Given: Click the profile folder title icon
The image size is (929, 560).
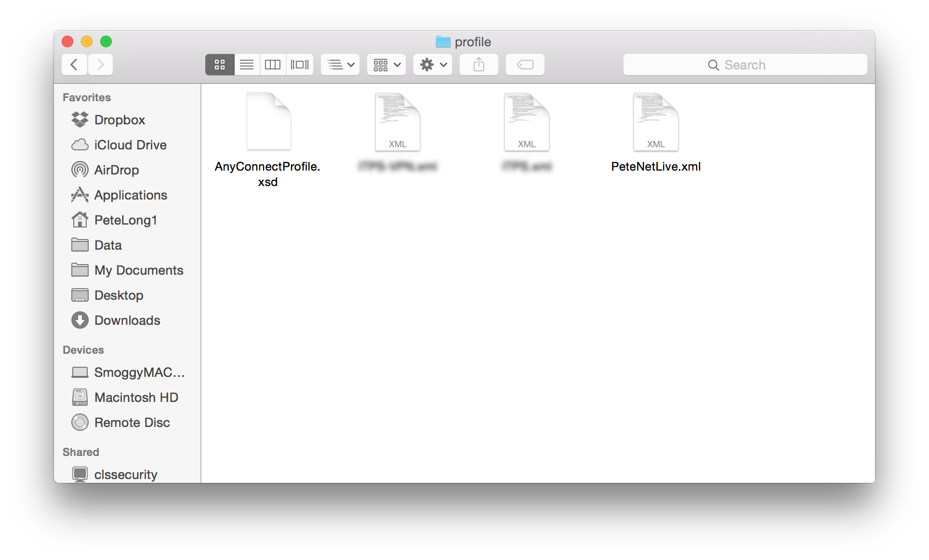Looking at the screenshot, I should point(443,42).
